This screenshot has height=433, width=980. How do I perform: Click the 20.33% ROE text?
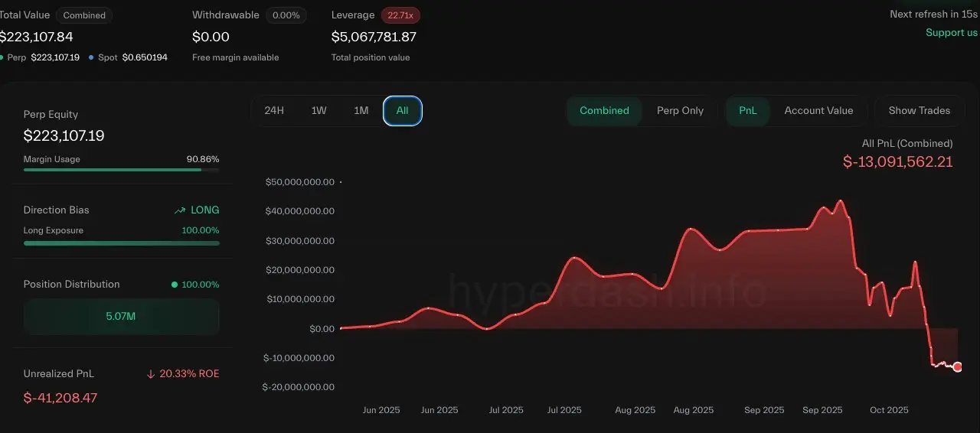pyautogui.click(x=190, y=374)
